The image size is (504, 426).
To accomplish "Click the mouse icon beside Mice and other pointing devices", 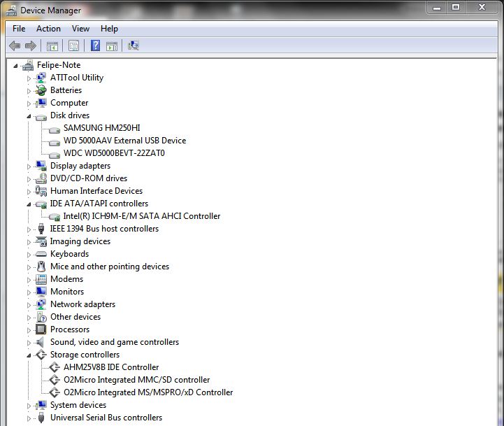I will click(x=41, y=267).
